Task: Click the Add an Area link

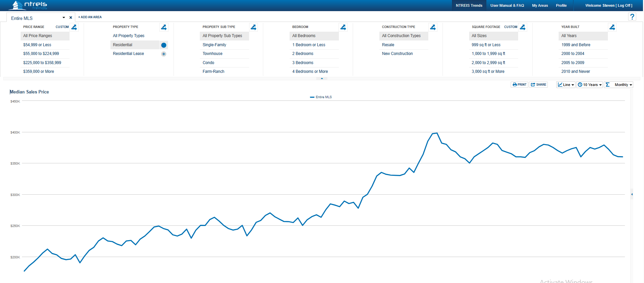Action: [x=90, y=17]
